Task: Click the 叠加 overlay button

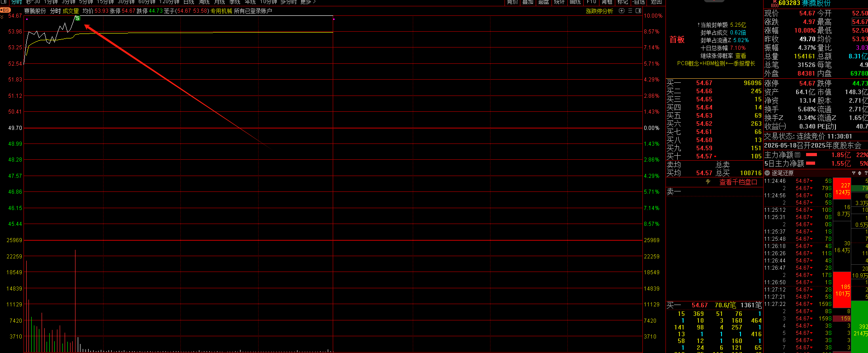Action: tap(528, 2)
